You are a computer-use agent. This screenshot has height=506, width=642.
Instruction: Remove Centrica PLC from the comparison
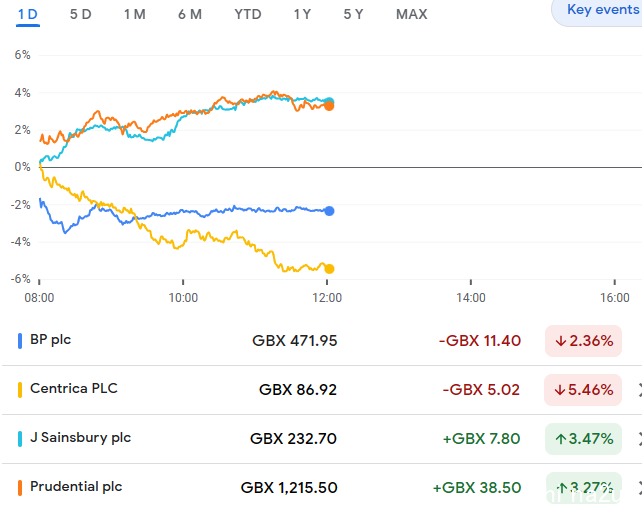pos(640,390)
